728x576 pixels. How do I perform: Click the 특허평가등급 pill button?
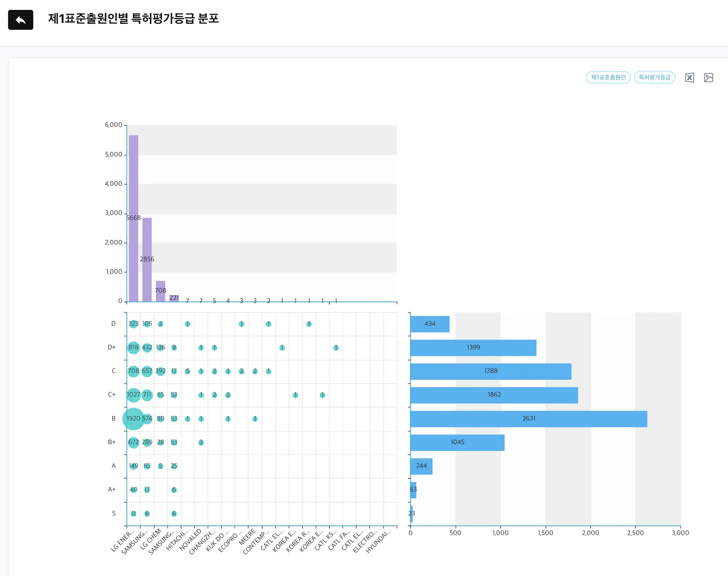click(654, 77)
